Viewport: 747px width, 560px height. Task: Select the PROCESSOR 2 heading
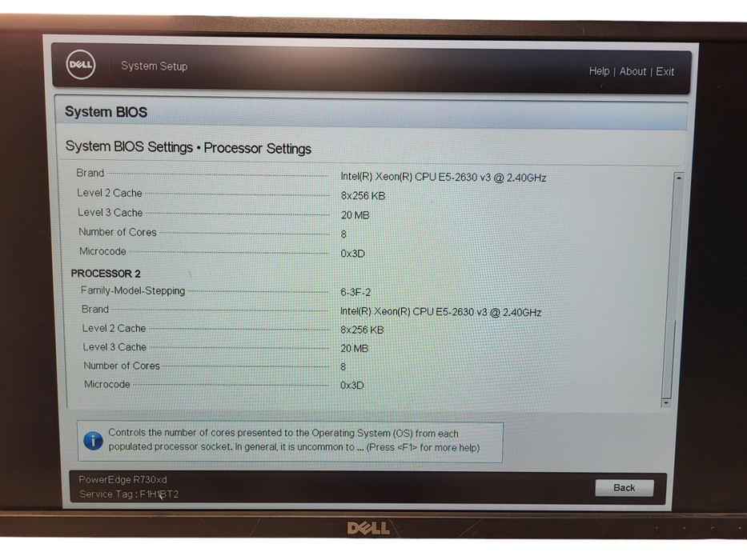tap(106, 274)
